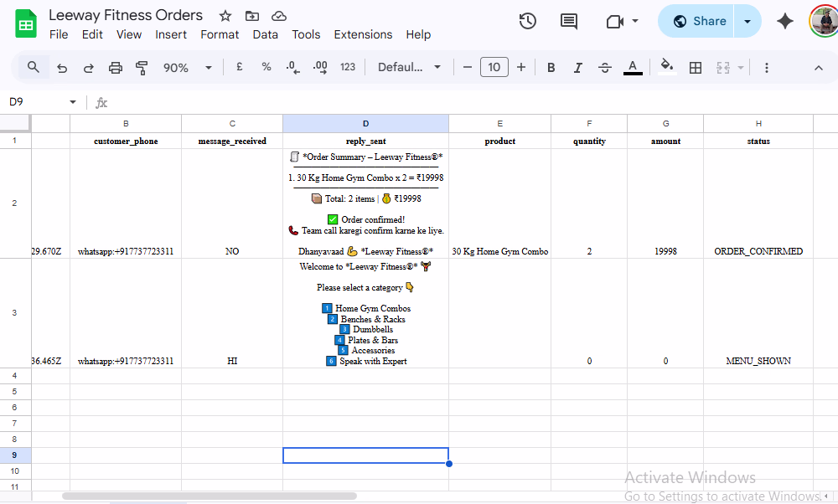Format the cell as percent

(266, 67)
